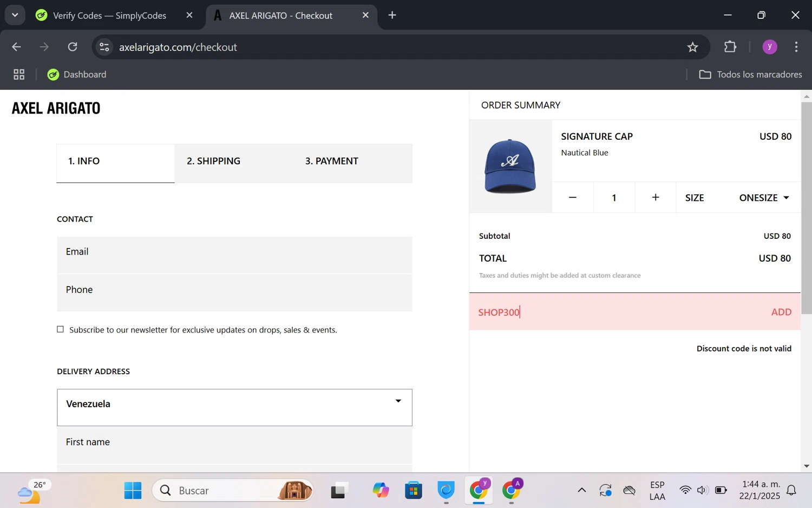812x508 pixels.
Task: Open the volume speaker control
Action: click(x=703, y=491)
